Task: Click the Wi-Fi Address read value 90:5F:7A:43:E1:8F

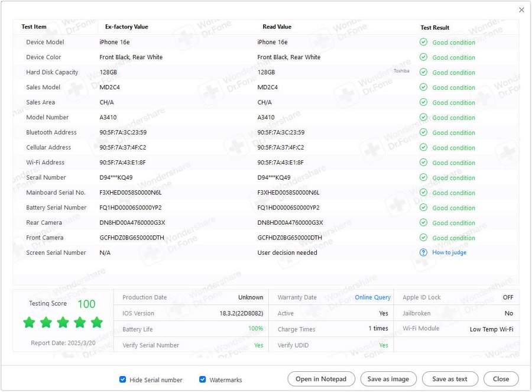Action: click(x=280, y=162)
